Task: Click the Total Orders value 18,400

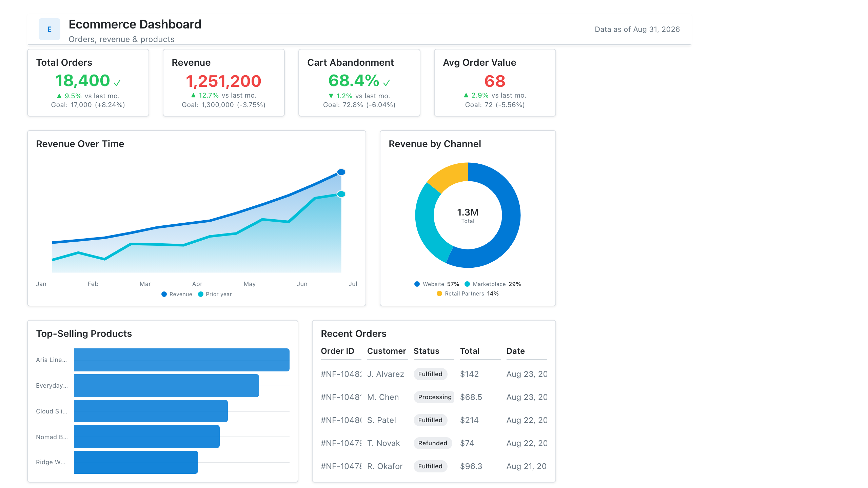Action: coord(83,81)
